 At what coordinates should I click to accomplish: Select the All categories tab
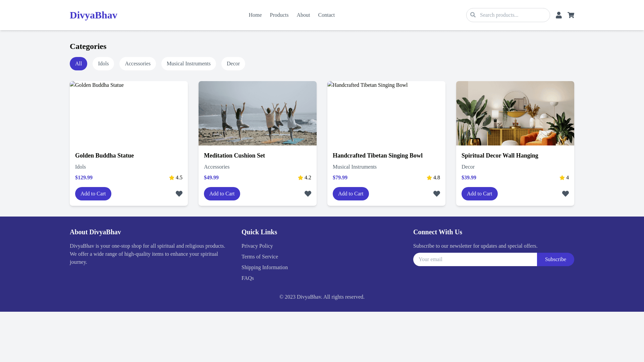[78, 64]
